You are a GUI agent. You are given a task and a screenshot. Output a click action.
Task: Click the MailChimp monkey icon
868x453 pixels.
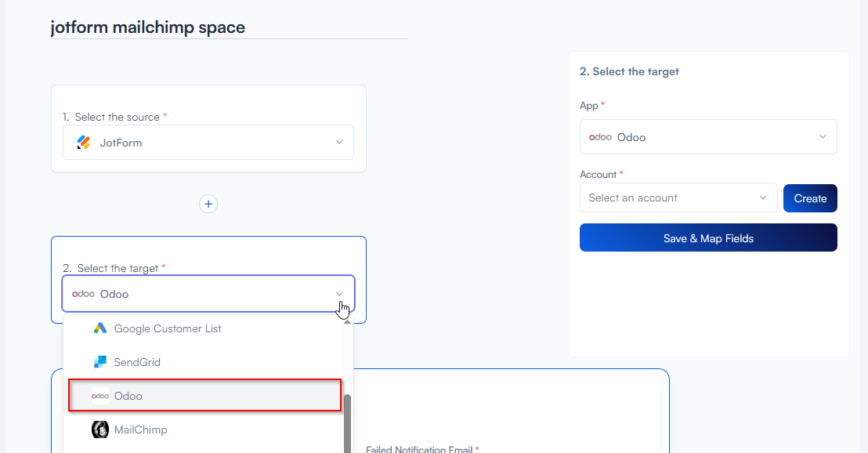[100, 429]
